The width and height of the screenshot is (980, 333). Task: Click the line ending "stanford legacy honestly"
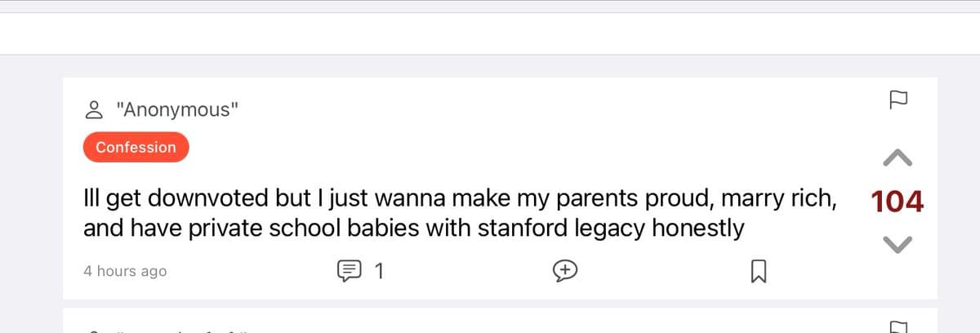pos(413,229)
